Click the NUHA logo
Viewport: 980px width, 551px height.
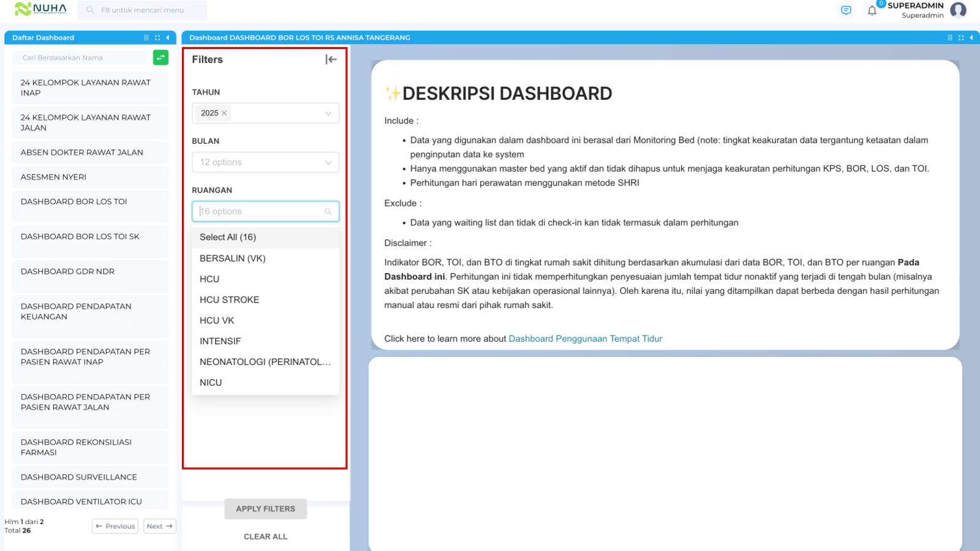[x=40, y=9]
